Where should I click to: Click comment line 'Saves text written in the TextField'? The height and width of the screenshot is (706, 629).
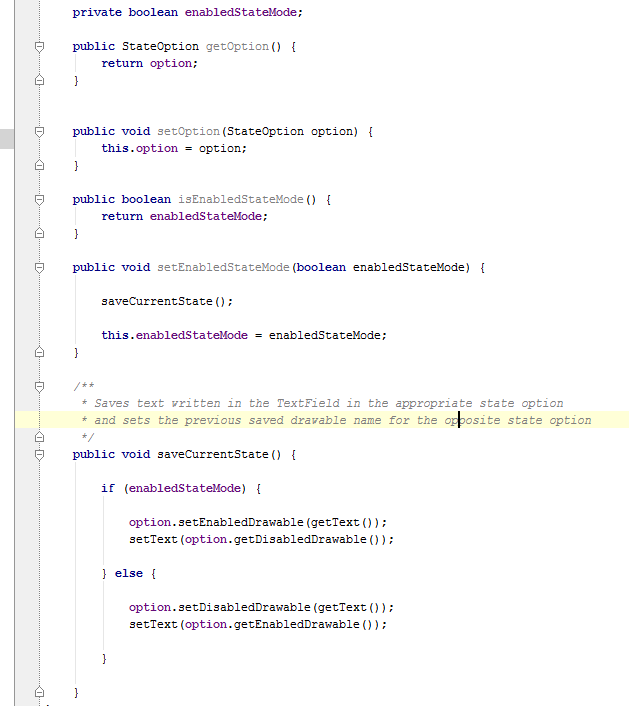click(322, 403)
